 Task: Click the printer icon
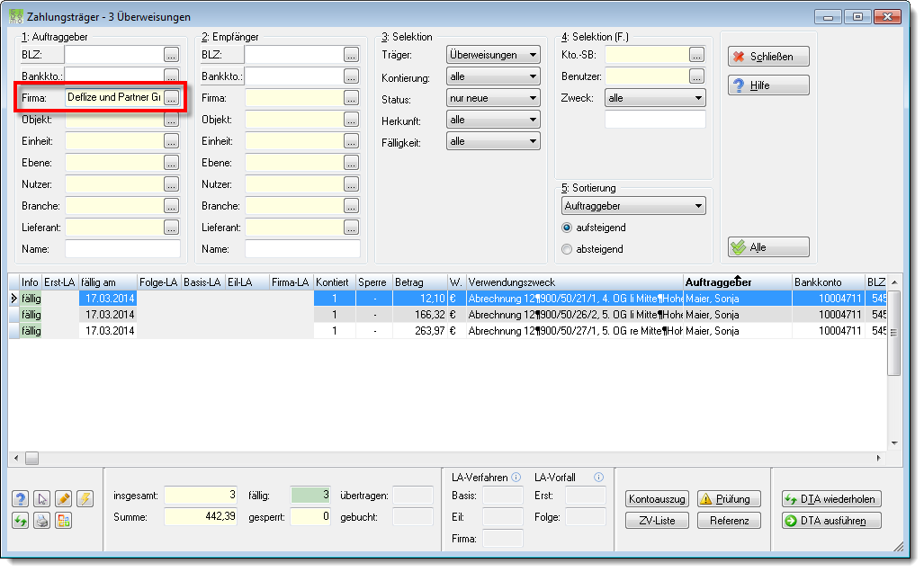(42, 521)
